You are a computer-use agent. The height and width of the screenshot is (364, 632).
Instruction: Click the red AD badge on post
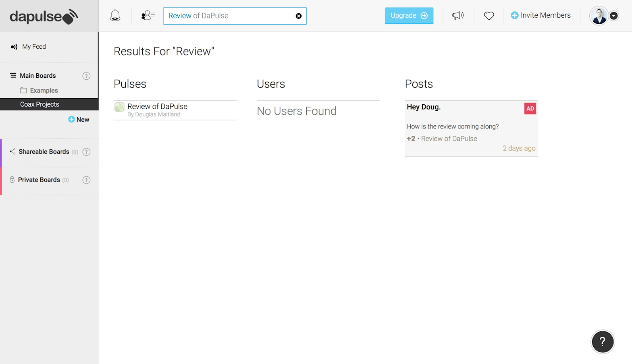click(530, 109)
